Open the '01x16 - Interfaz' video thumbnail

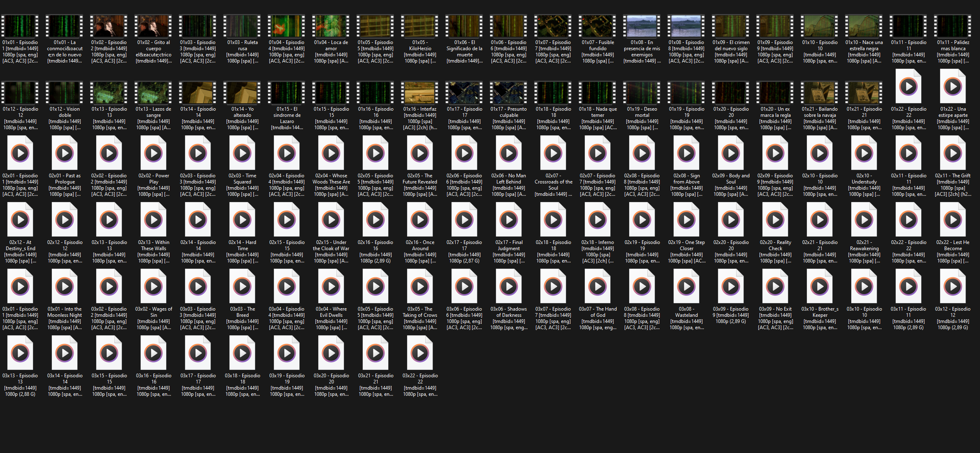click(420, 93)
